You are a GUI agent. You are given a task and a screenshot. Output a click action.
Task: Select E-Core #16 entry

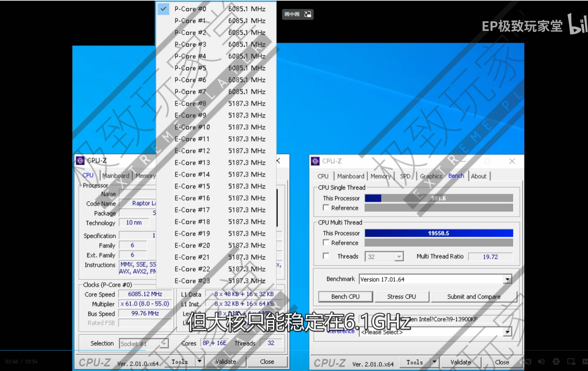point(216,198)
